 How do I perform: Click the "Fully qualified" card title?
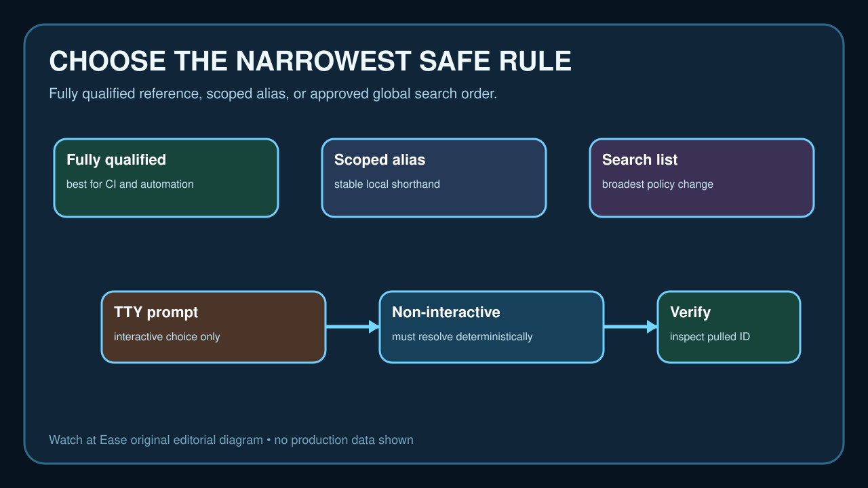pyautogui.click(x=116, y=160)
